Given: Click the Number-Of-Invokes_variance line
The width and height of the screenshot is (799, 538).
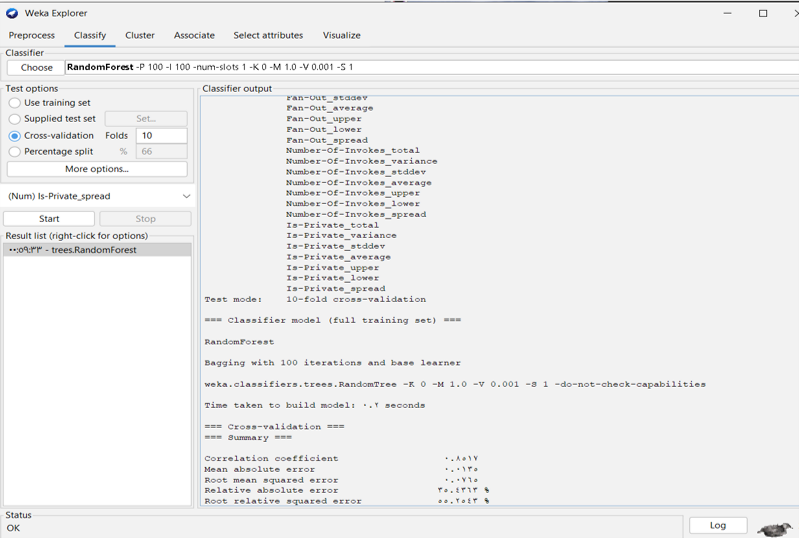Looking at the screenshot, I should (x=361, y=161).
